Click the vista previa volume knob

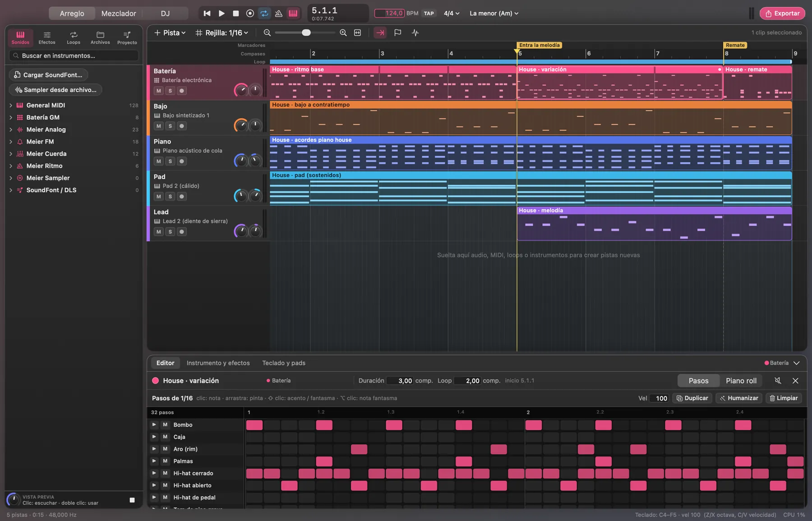[x=13, y=499]
